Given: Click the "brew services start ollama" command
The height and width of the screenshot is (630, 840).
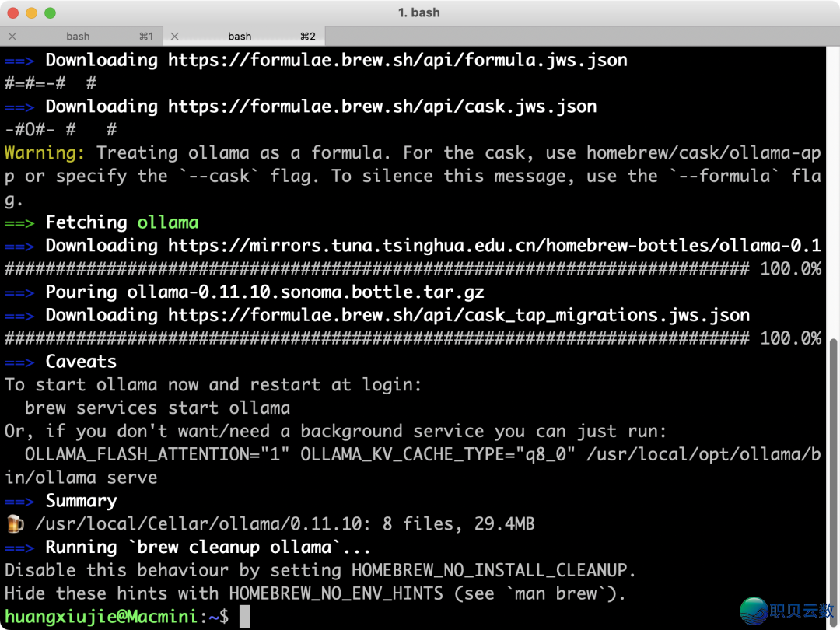Looking at the screenshot, I should [x=157, y=408].
